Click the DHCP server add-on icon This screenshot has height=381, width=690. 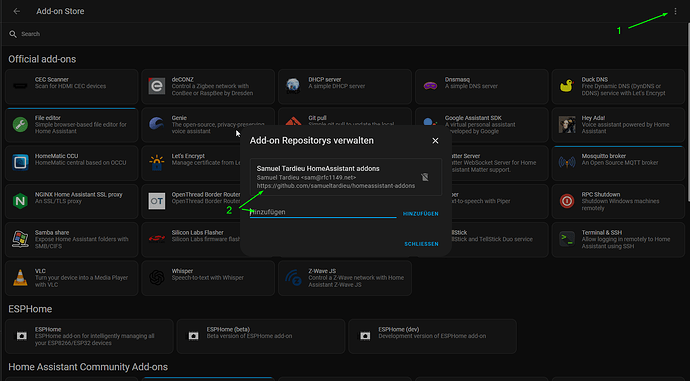293,86
